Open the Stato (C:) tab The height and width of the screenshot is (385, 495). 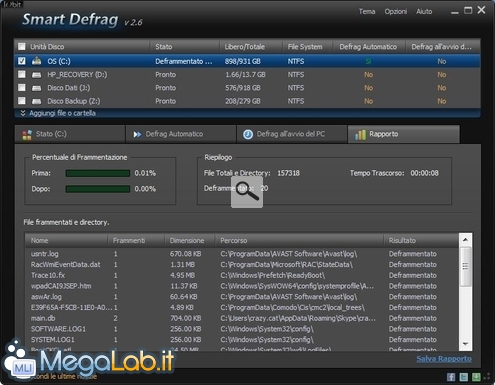(70, 134)
